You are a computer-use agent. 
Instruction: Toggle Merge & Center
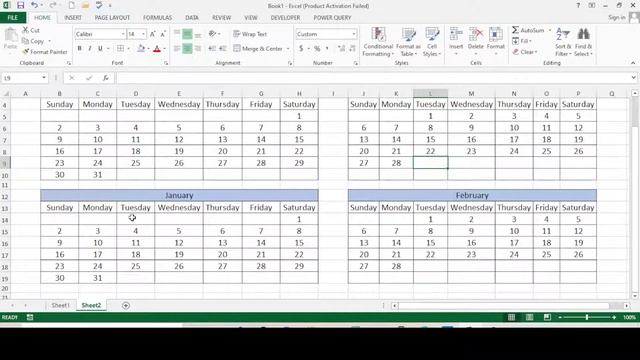pos(259,49)
